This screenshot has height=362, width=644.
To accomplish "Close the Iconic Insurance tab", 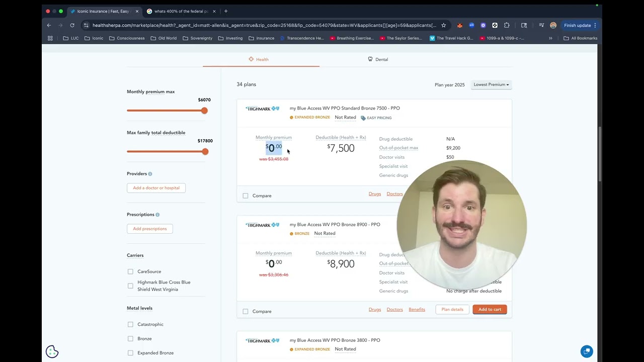I will pos(137,11).
